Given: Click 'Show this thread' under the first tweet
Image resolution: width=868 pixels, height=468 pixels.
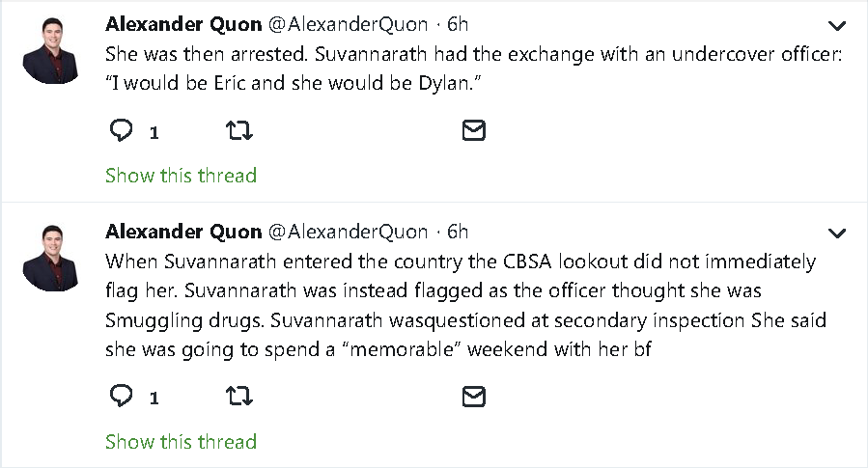Looking at the screenshot, I should (x=181, y=176).
